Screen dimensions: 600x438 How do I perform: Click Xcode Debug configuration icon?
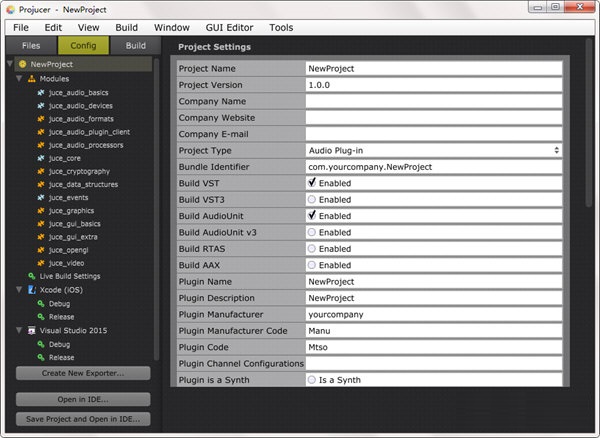click(x=41, y=304)
